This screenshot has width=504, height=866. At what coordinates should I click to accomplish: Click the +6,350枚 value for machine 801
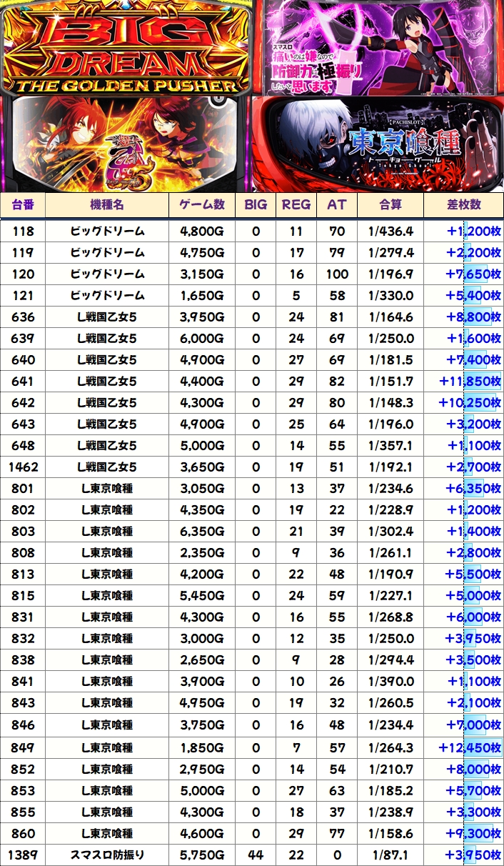tap(464, 489)
